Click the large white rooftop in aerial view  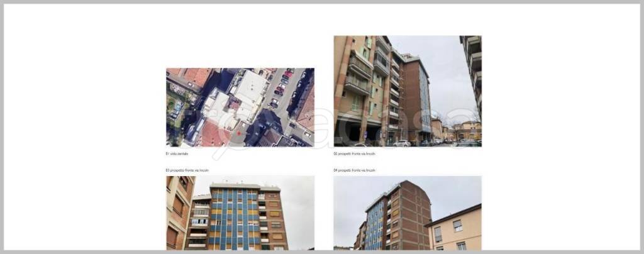coord(250,87)
